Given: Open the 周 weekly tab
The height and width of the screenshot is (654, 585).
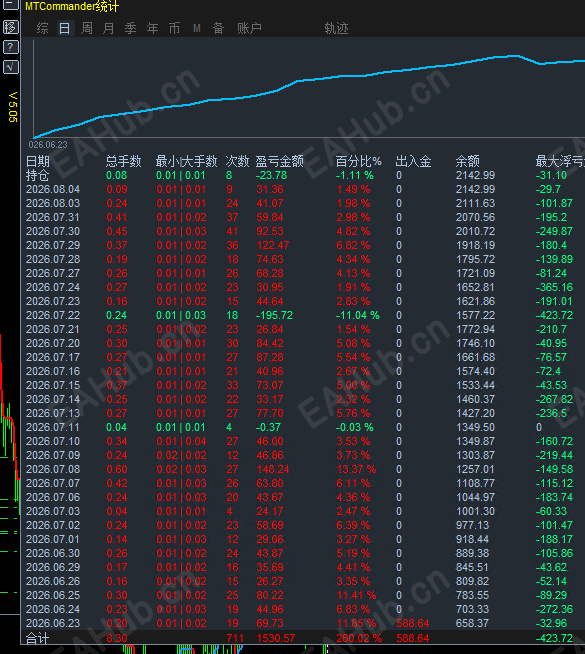Looking at the screenshot, I should [87, 28].
